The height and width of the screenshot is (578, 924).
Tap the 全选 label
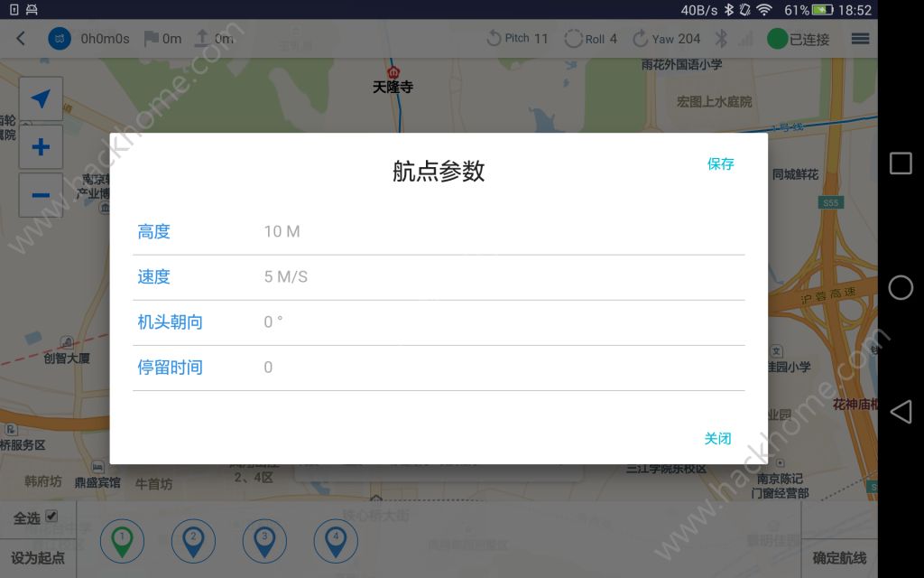(26, 518)
